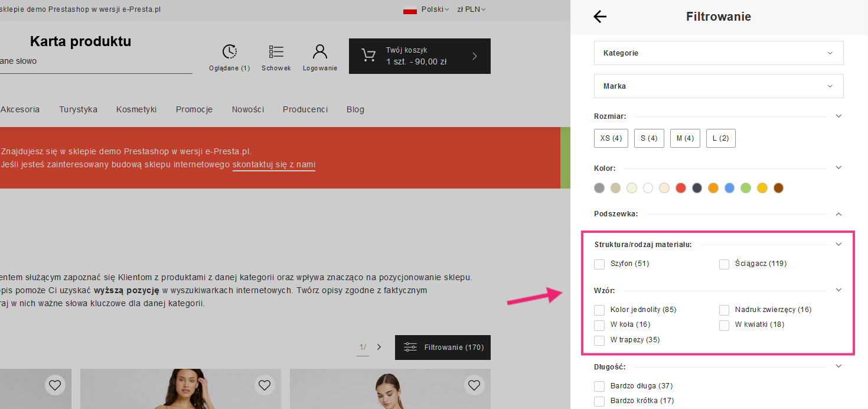Click the next page arrow in pagination
Viewport: 868px width, 409px height.
[379, 347]
